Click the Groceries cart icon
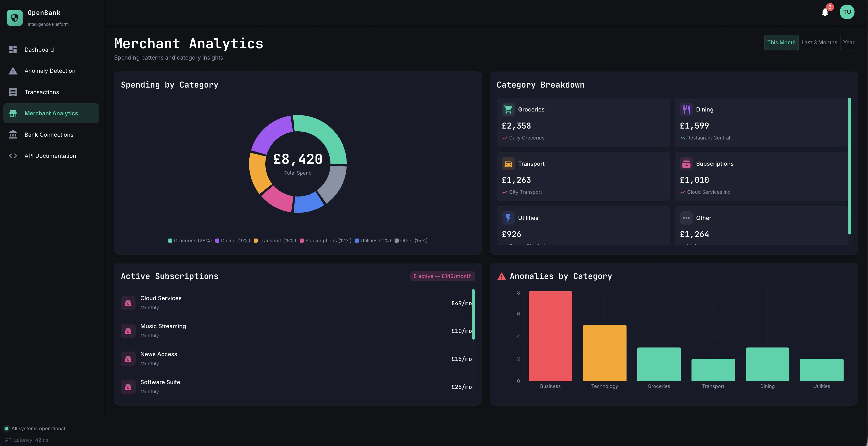Image resolution: width=868 pixels, height=446 pixels. tap(508, 109)
